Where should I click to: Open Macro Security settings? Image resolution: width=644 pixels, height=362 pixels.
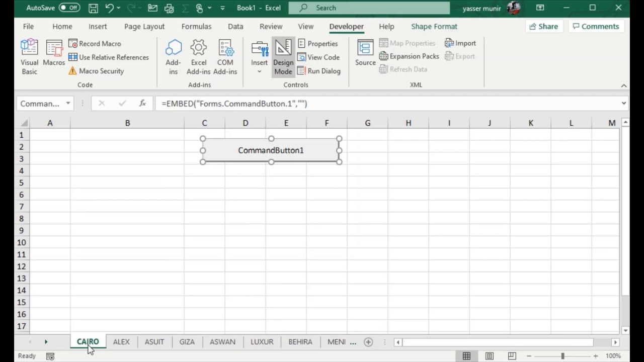(96, 71)
